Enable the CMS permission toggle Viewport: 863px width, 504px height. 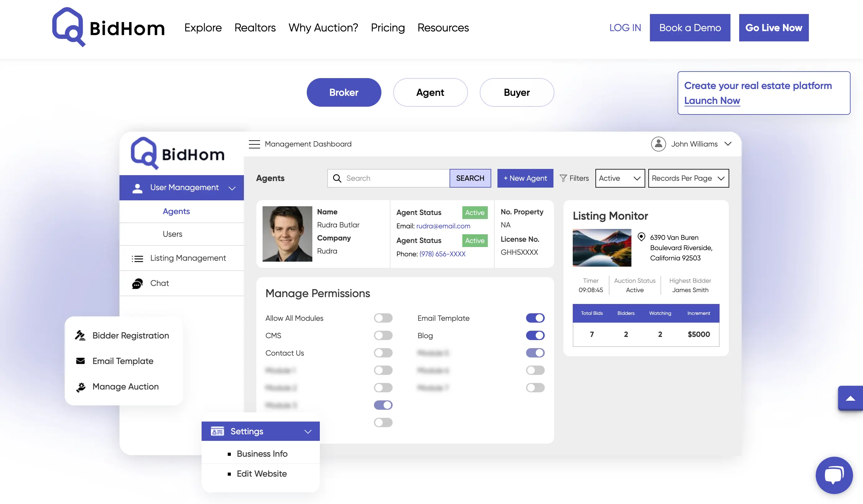383,335
